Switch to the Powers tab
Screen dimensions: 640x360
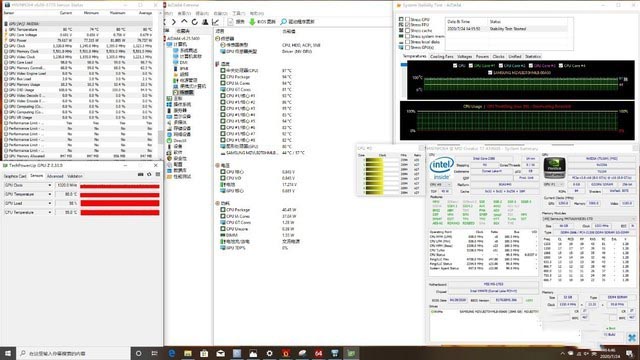pyautogui.click(x=482, y=56)
